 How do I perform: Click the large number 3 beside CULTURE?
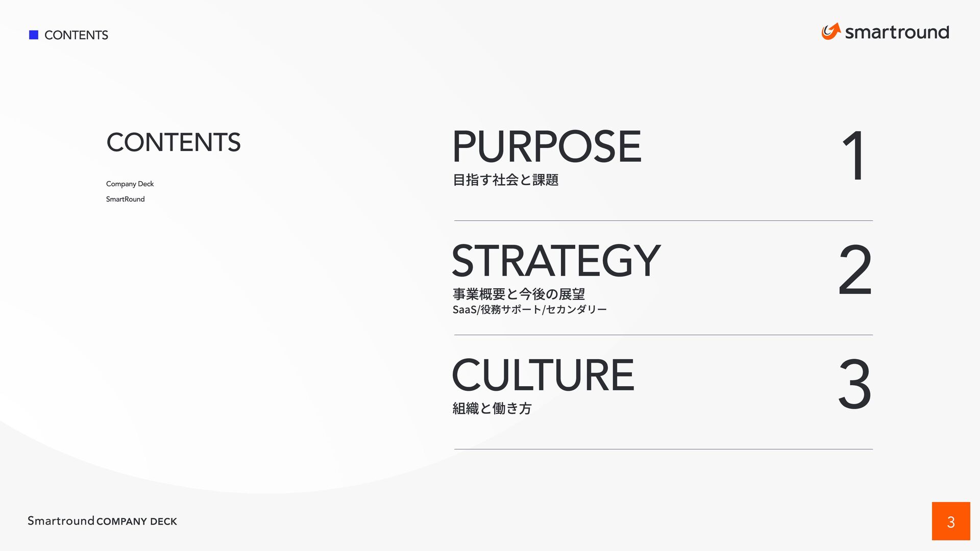[x=854, y=384]
